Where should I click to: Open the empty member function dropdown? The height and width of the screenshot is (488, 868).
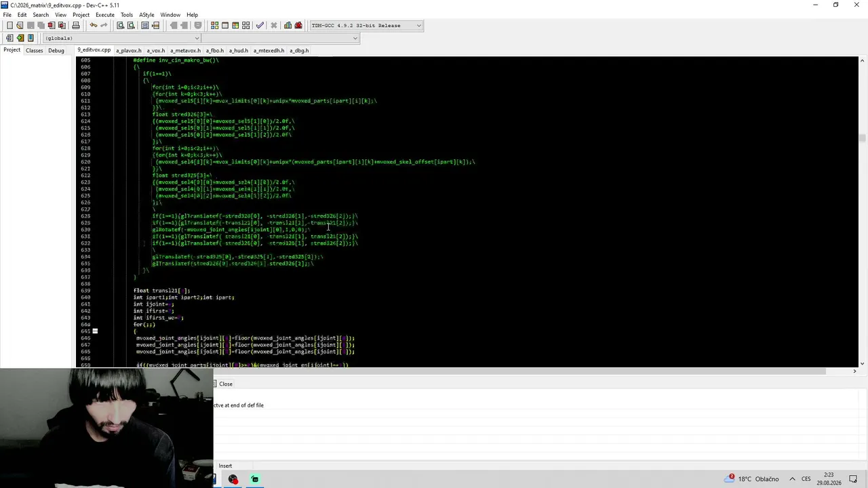coord(280,38)
